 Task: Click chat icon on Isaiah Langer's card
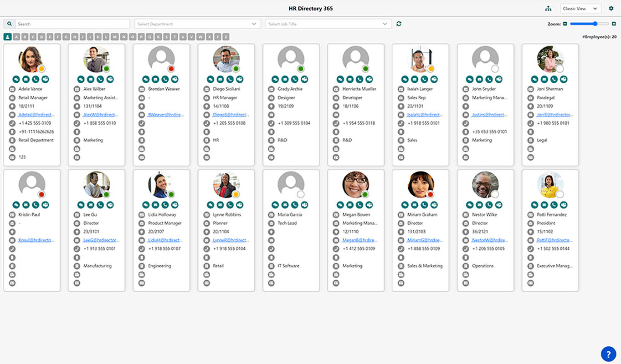[405, 79]
